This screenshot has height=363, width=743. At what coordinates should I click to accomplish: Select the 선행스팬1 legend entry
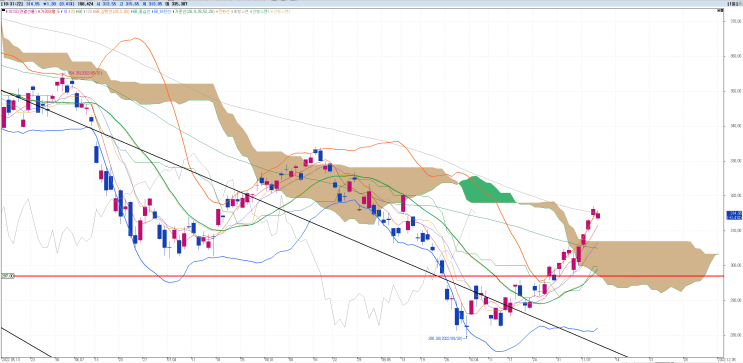click(x=260, y=11)
